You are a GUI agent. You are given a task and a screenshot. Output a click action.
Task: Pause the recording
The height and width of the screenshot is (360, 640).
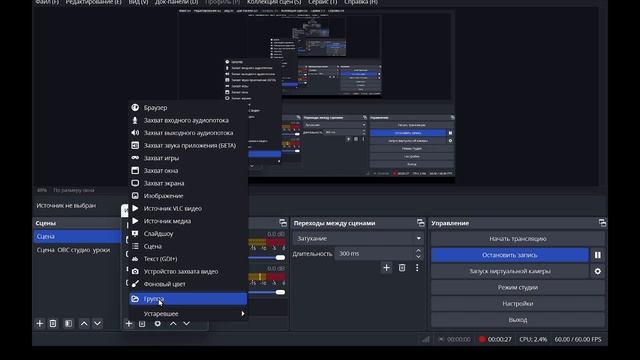point(598,255)
